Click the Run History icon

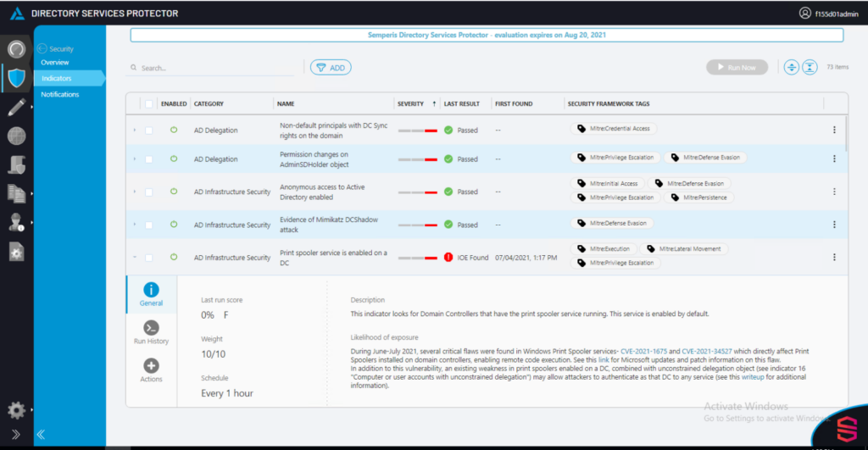[x=151, y=328]
